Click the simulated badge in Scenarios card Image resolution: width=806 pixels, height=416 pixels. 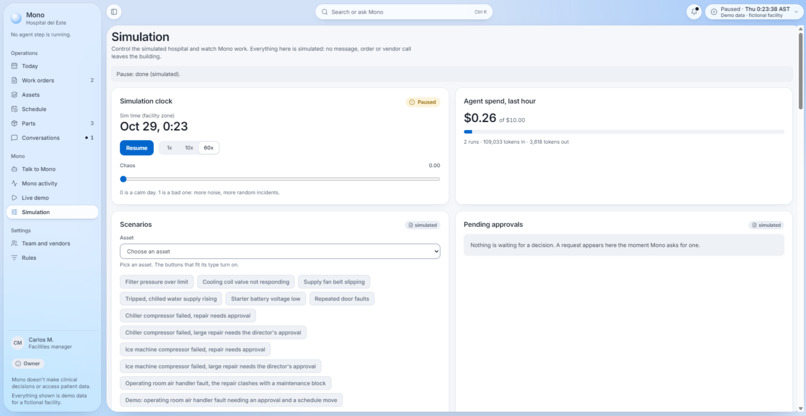[423, 225]
